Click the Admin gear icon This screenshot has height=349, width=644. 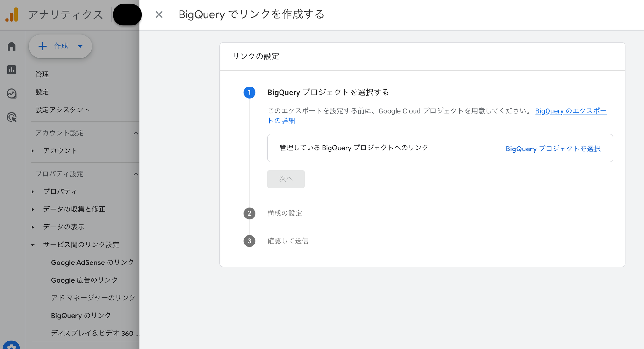12,345
